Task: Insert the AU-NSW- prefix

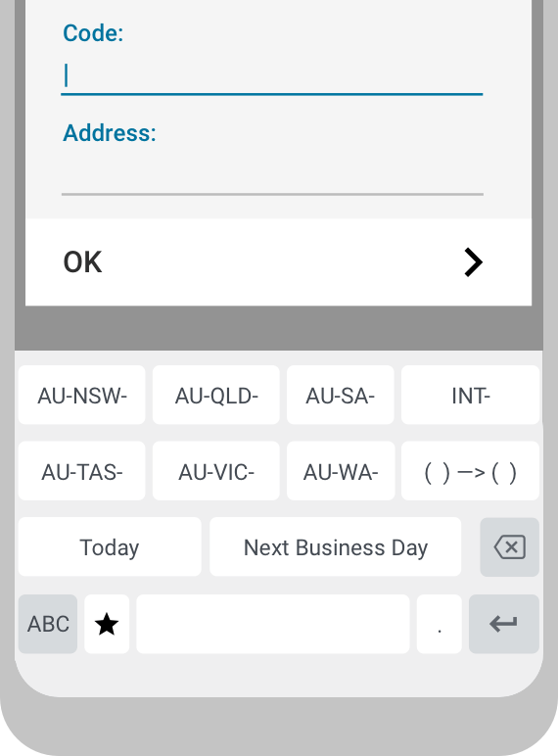Action: pyautogui.click(x=82, y=395)
